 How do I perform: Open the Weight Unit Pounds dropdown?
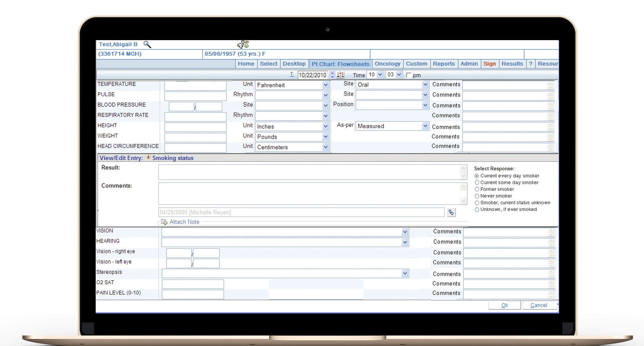(x=325, y=137)
